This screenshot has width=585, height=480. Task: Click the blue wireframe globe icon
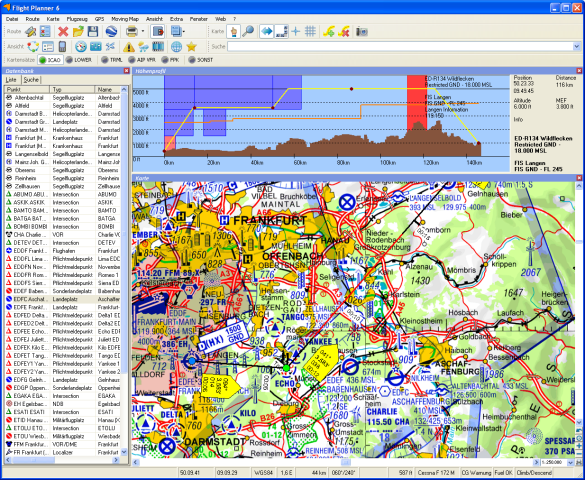pyautogui.click(x=176, y=47)
